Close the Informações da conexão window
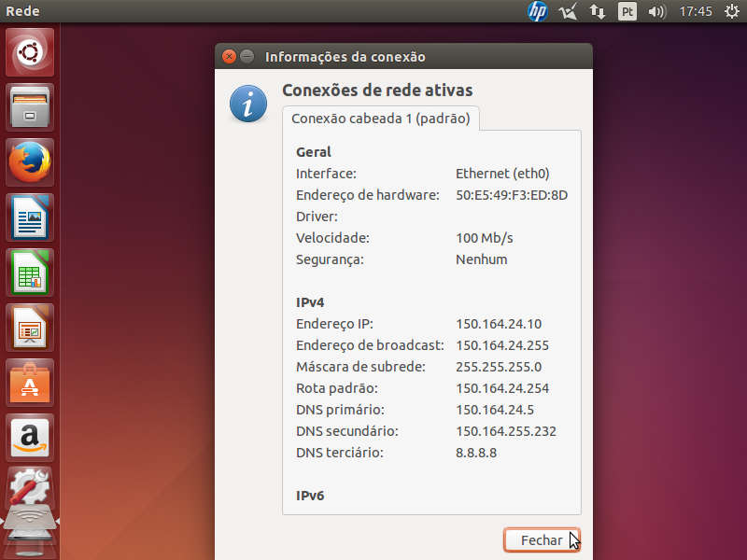This screenshot has height=560, width=747. tap(230, 57)
